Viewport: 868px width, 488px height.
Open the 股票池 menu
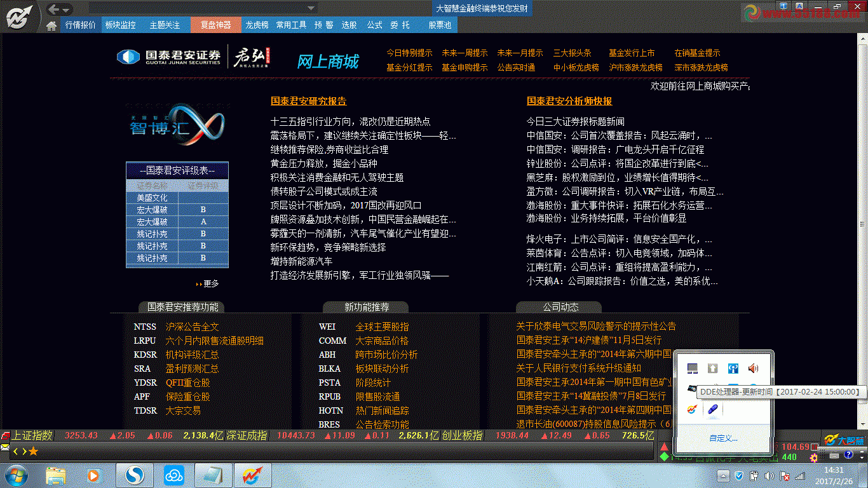tap(440, 25)
